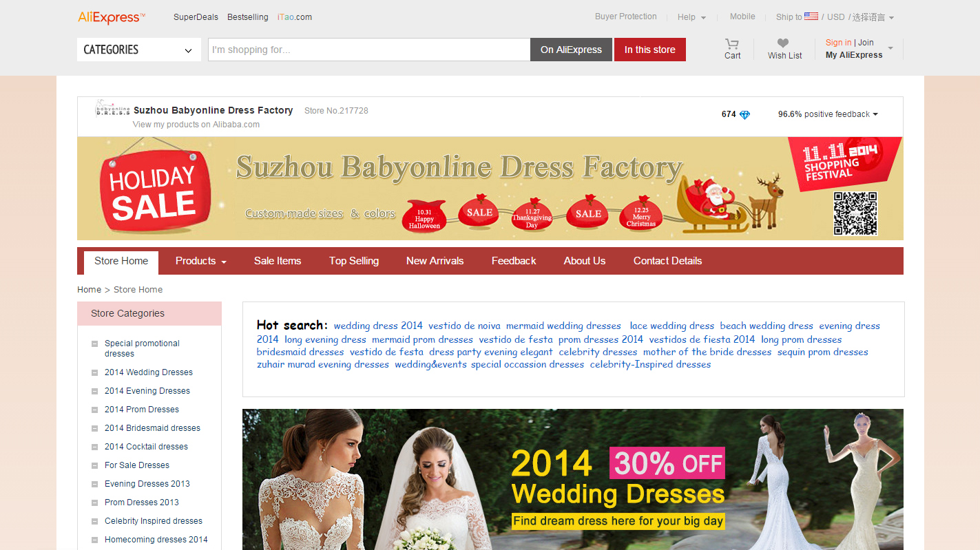This screenshot has width=980, height=550.
Task: Go to the Sale Items tab
Action: click(278, 261)
